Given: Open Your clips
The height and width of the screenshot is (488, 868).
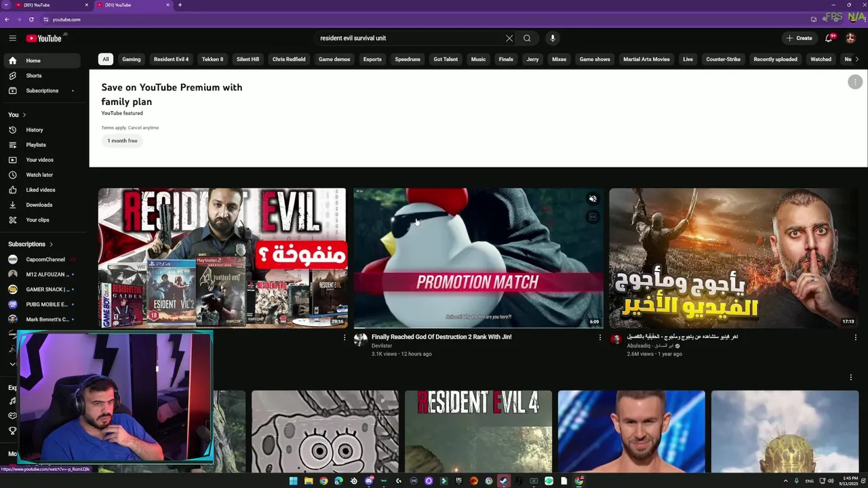Looking at the screenshot, I should [43, 220].
